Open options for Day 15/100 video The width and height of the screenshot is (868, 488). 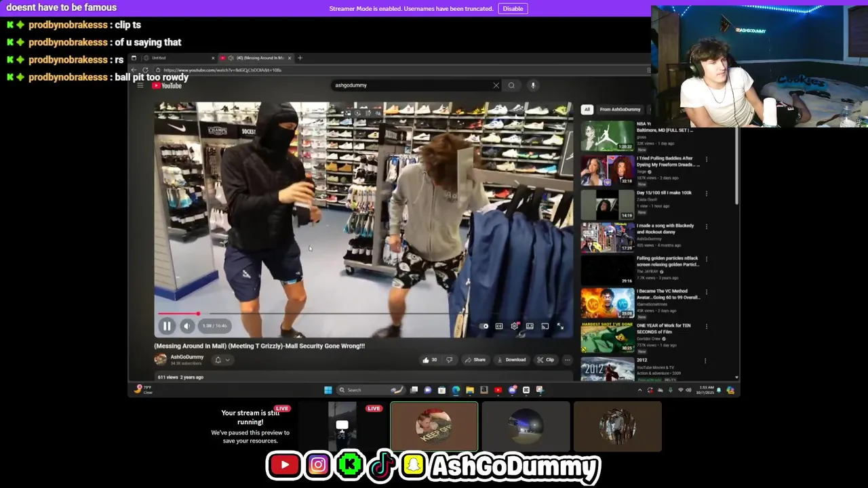pos(706,193)
